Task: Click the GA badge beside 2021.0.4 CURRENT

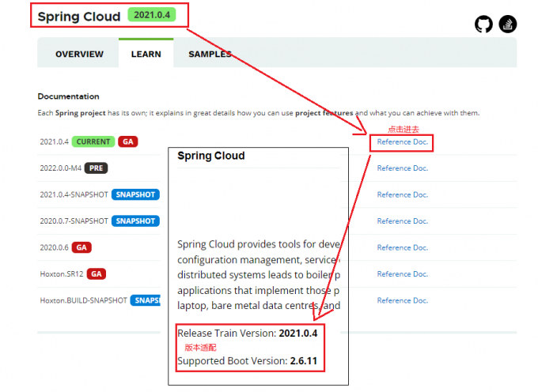Action: click(128, 141)
